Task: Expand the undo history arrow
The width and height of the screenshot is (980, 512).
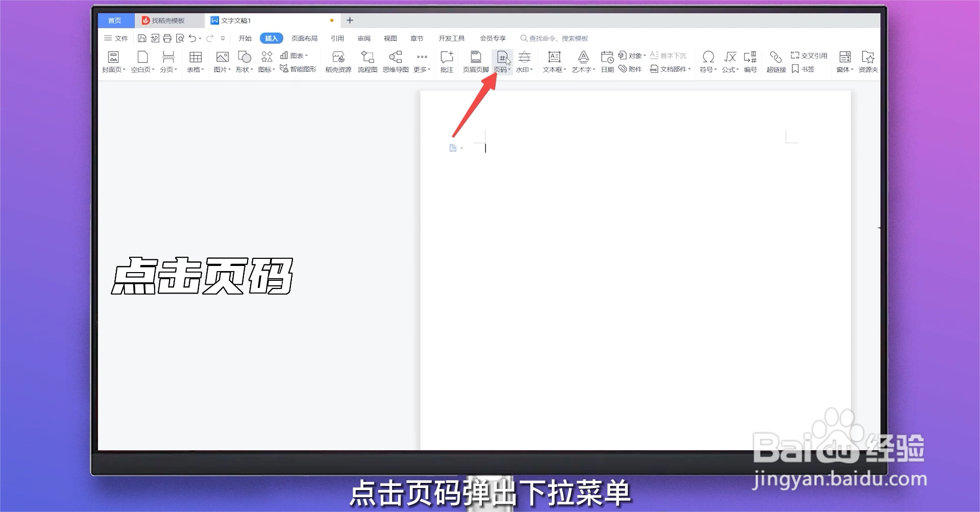Action: point(200,39)
